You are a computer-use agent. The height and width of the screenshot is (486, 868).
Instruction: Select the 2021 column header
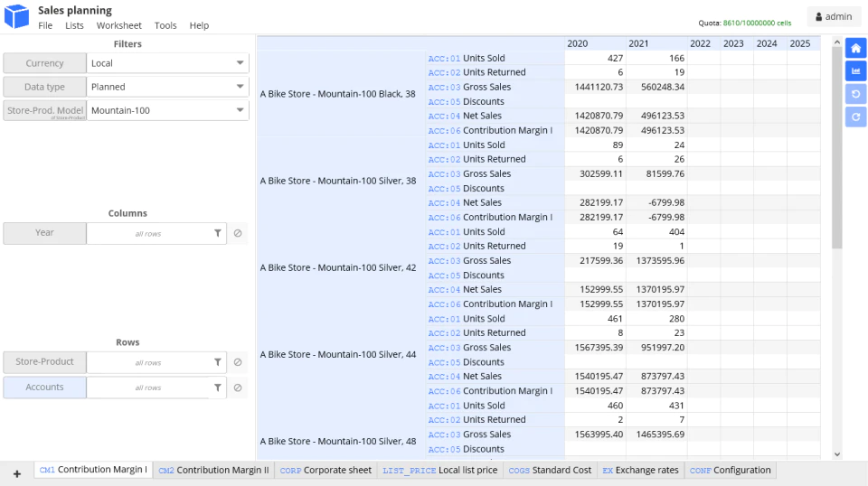click(x=656, y=43)
